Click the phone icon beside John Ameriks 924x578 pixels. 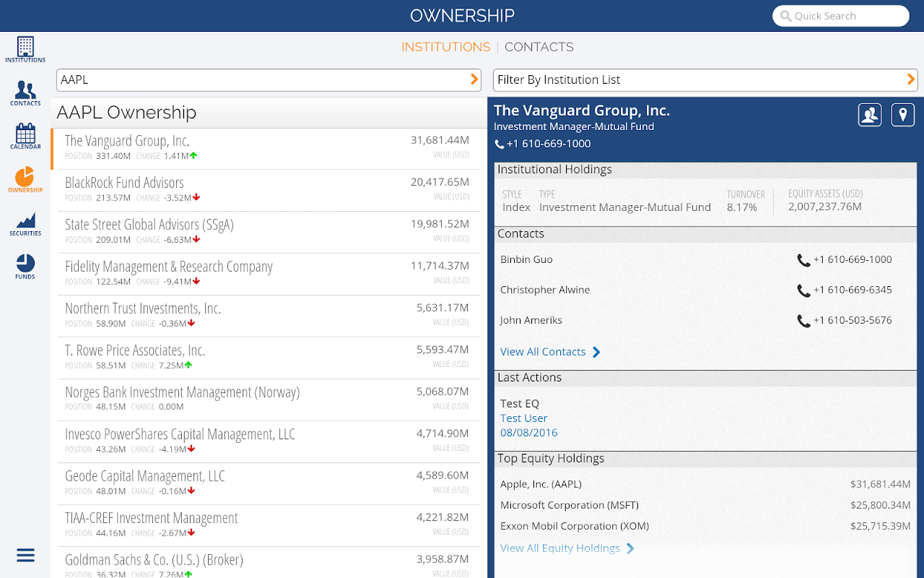pyautogui.click(x=803, y=321)
